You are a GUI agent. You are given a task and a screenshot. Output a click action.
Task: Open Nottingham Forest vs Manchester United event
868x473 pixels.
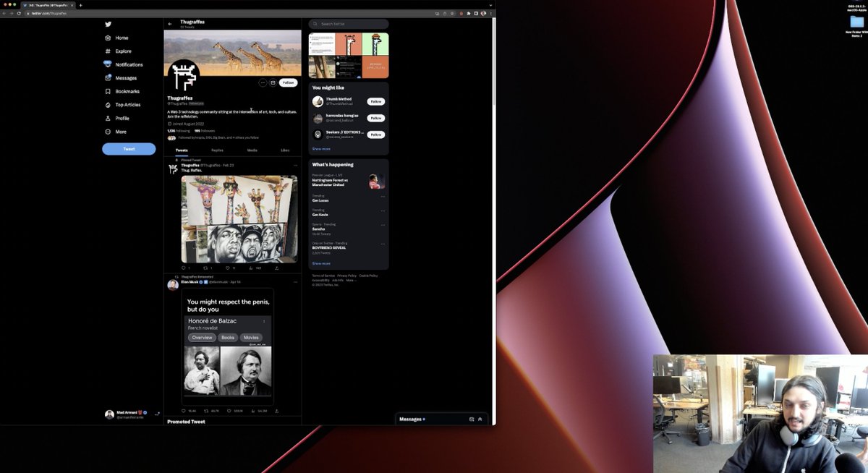click(x=348, y=181)
